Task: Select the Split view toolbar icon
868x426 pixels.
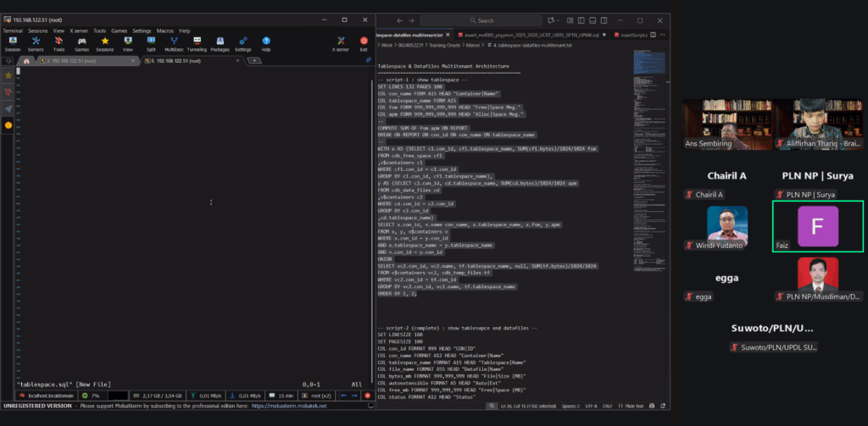Action: click(151, 43)
